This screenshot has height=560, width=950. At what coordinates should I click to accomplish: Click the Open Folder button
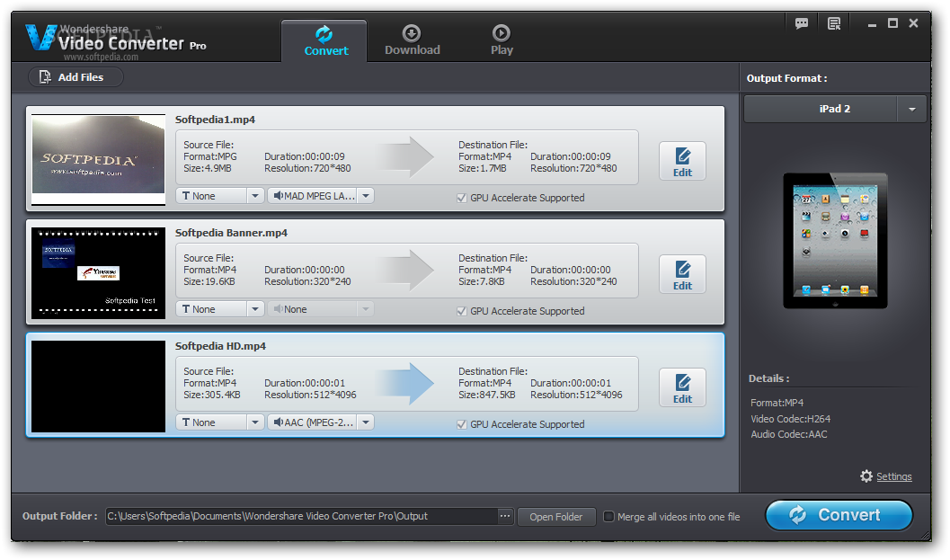tap(556, 517)
